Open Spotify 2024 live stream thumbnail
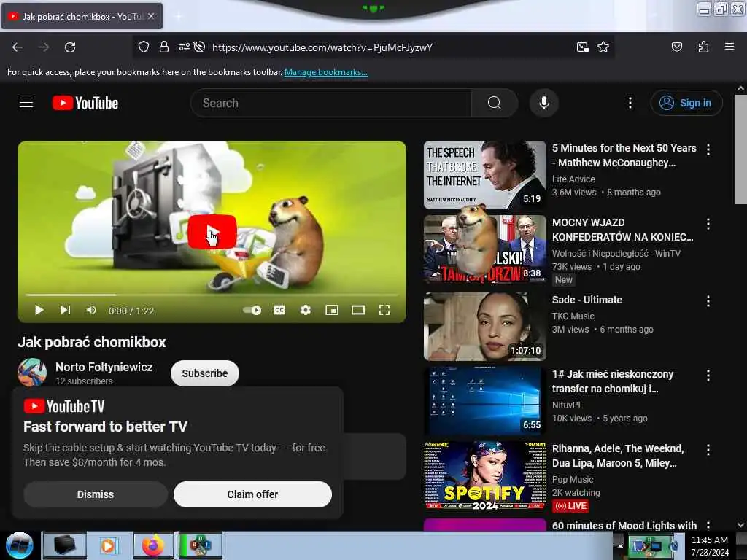 click(485, 475)
